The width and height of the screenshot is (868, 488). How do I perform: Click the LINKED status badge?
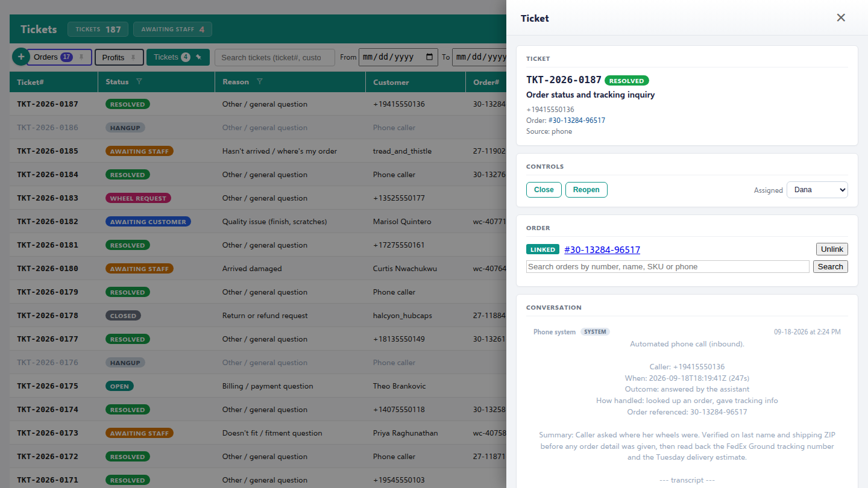[543, 249]
